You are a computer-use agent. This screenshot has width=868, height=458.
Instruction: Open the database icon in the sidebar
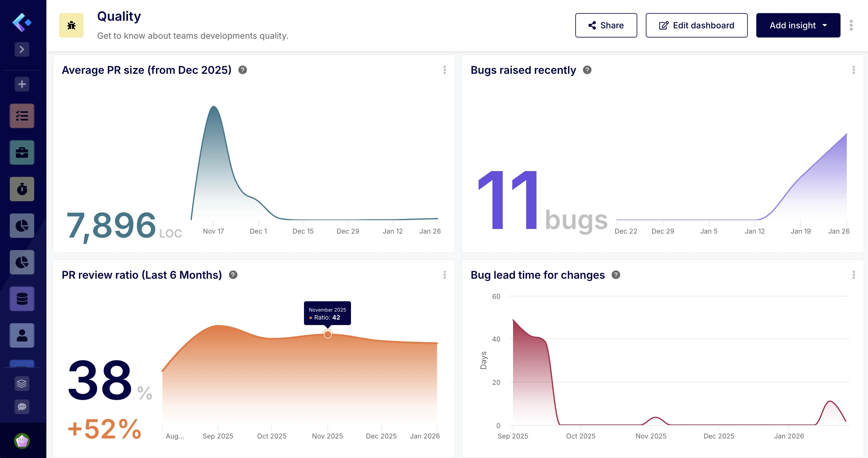point(22,299)
